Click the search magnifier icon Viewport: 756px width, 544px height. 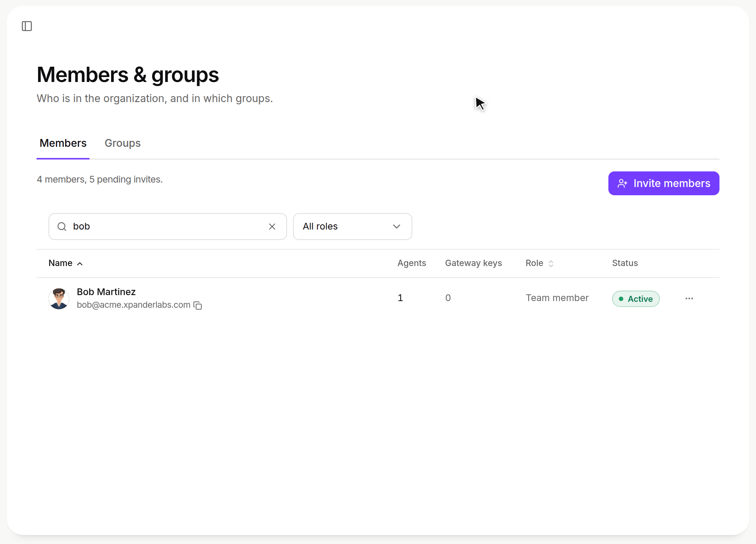click(62, 227)
